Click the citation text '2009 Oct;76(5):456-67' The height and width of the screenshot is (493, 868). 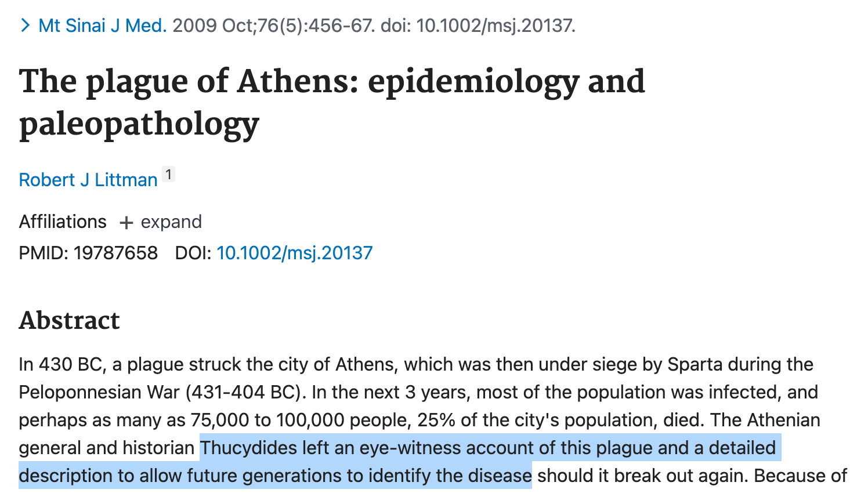[273, 26]
